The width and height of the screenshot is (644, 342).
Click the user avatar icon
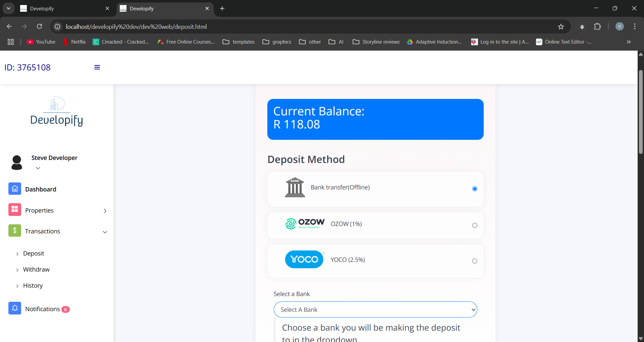(x=17, y=162)
